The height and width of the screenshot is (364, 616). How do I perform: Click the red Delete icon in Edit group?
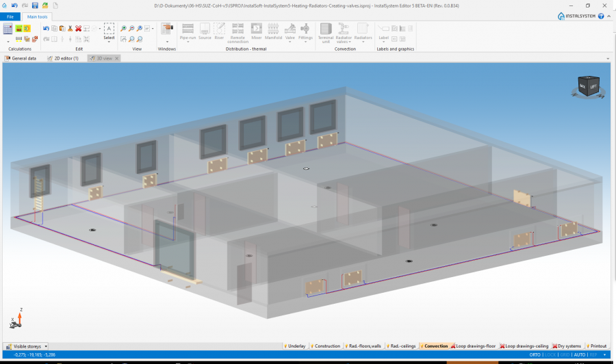coord(79,28)
